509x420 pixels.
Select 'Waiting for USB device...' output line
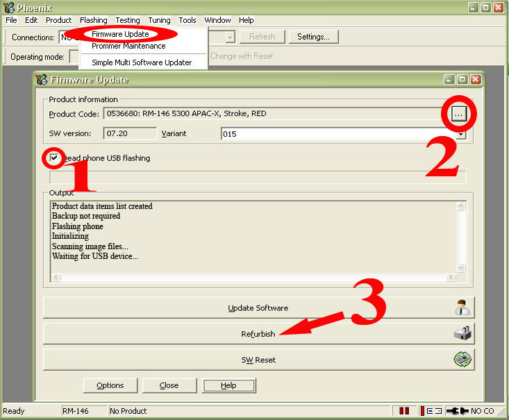pos(95,256)
